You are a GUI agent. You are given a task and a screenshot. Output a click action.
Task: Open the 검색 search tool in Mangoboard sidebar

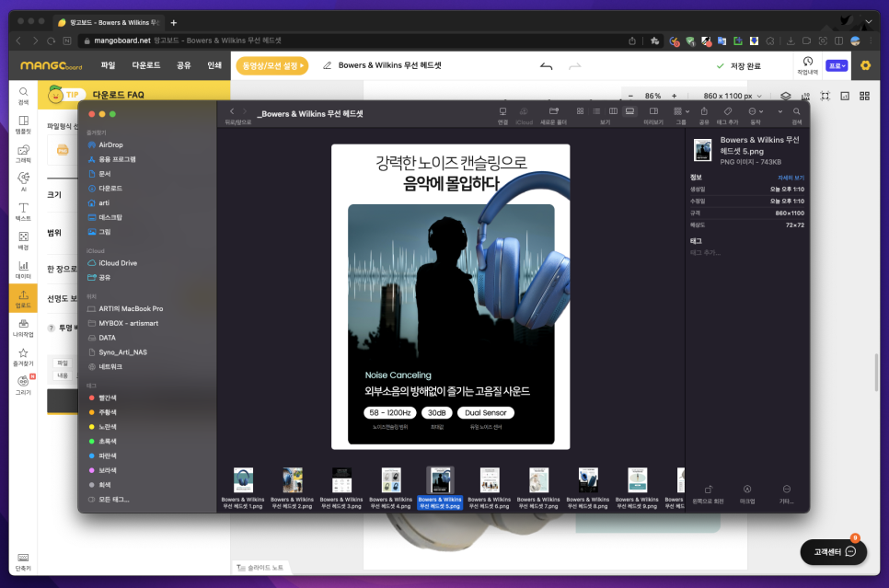pyautogui.click(x=23, y=96)
